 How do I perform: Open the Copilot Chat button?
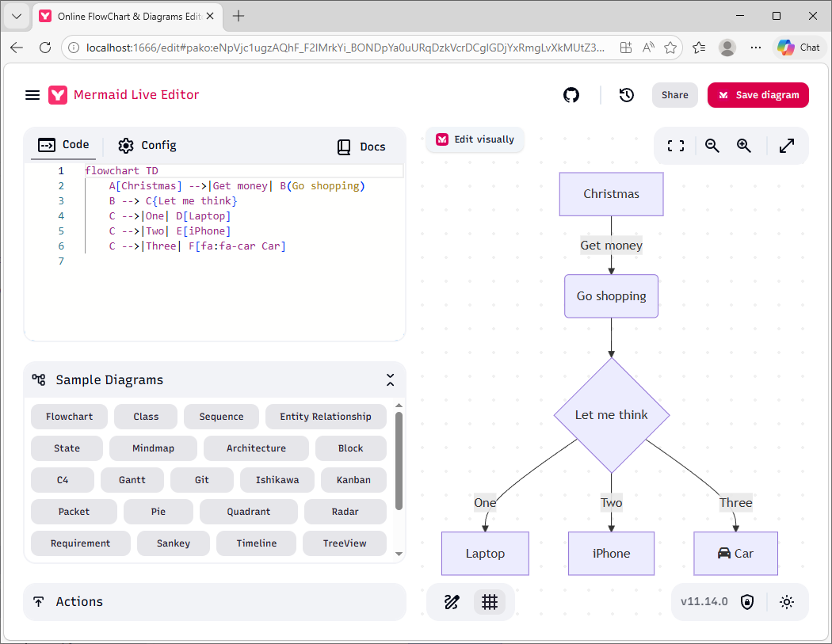click(799, 48)
